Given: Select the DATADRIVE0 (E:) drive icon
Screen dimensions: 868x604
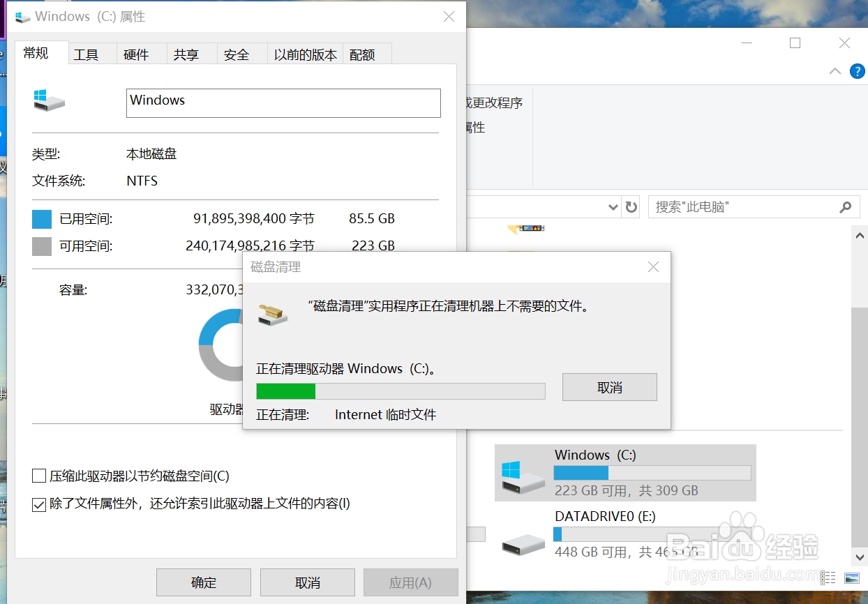Looking at the screenshot, I should [523, 543].
